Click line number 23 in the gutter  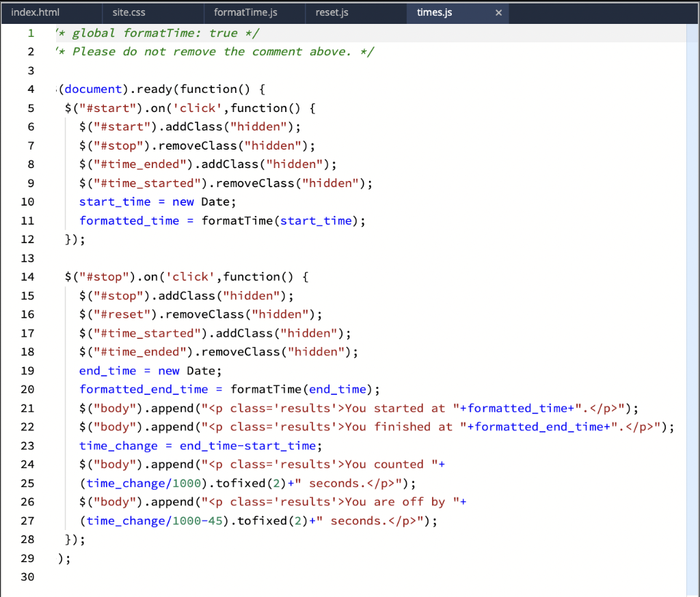27,445
